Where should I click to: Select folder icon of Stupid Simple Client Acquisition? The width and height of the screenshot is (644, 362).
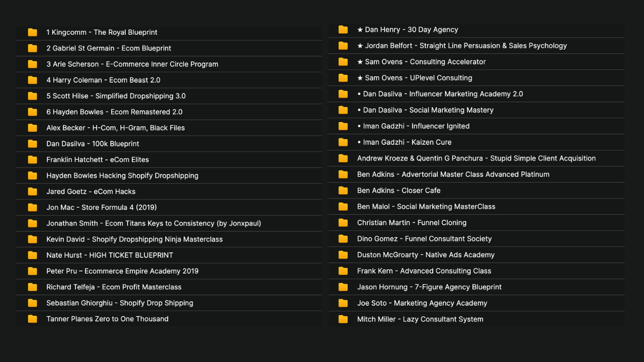coord(343,158)
